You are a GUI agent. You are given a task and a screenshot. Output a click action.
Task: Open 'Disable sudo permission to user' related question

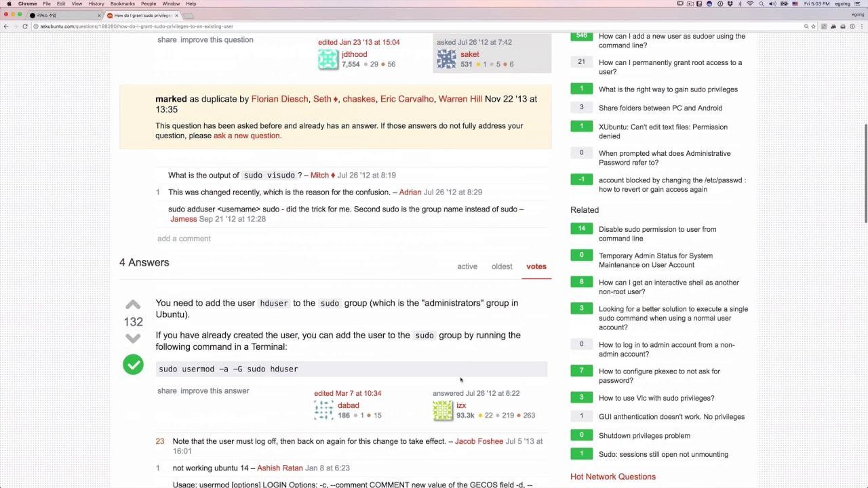point(657,234)
